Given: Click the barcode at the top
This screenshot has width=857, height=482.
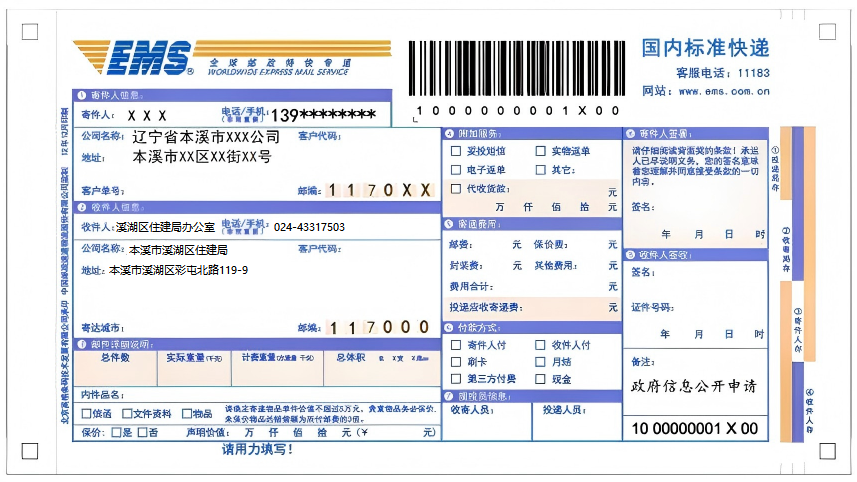Looking at the screenshot, I should [516, 68].
